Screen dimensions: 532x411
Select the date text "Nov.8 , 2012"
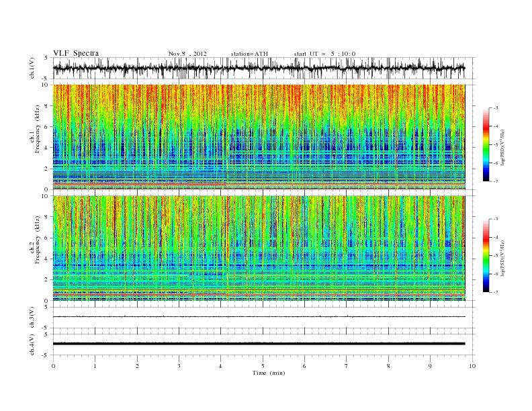coord(187,54)
